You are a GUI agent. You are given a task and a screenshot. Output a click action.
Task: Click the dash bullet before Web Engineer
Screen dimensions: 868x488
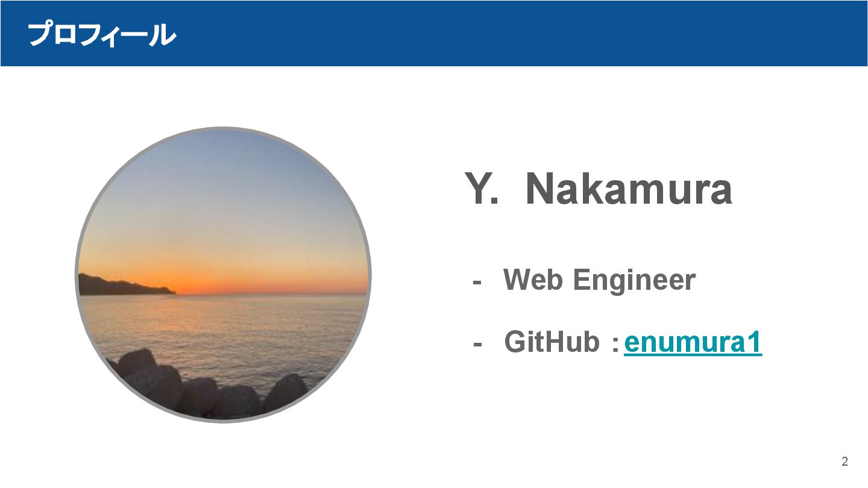tap(478, 281)
